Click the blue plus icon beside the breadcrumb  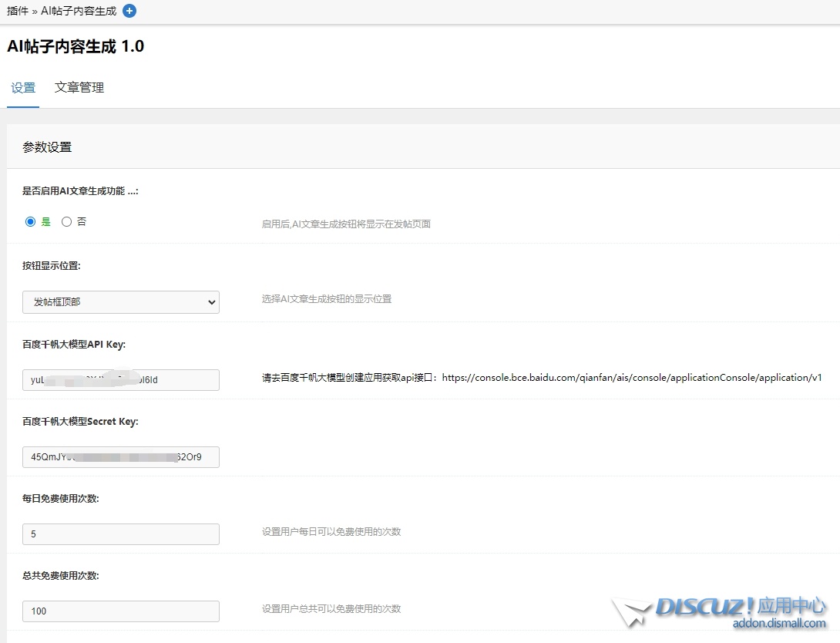pos(129,11)
